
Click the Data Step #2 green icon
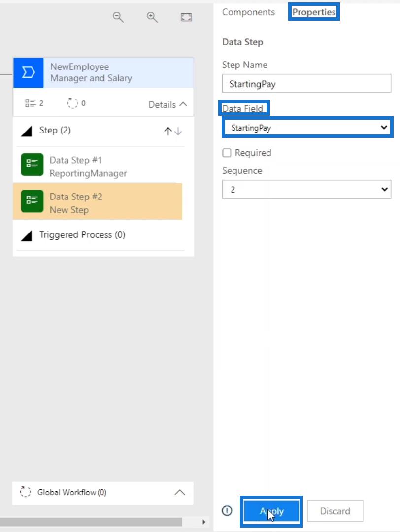32,201
